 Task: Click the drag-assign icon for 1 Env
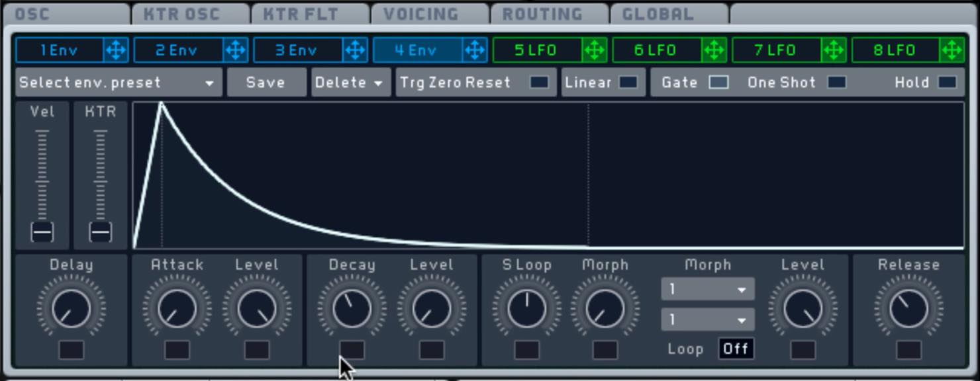click(x=117, y=50)
